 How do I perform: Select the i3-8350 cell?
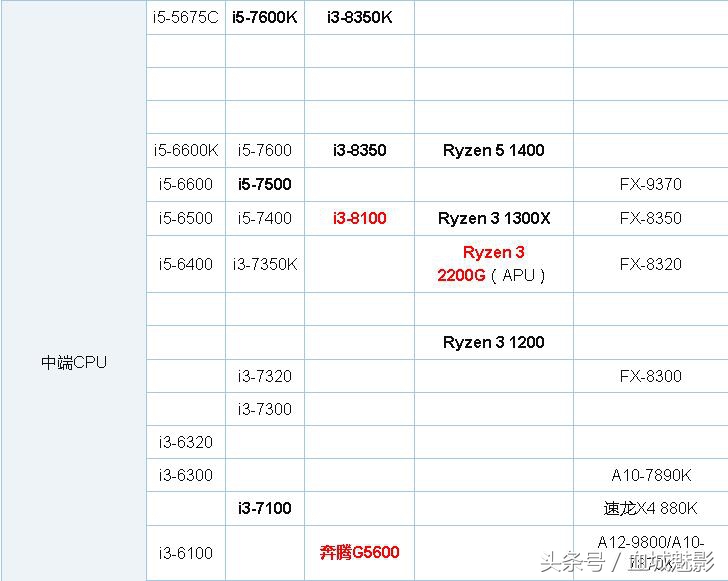pos(359,150)
